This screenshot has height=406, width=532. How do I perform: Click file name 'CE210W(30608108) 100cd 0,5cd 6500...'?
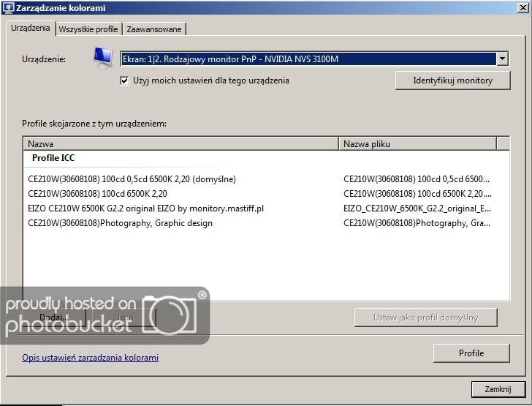click(x=417, y=179)
